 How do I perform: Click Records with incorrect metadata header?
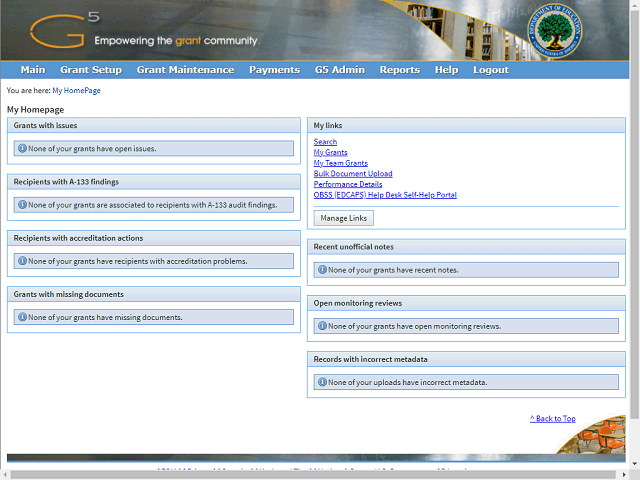[x=466, y=359]
